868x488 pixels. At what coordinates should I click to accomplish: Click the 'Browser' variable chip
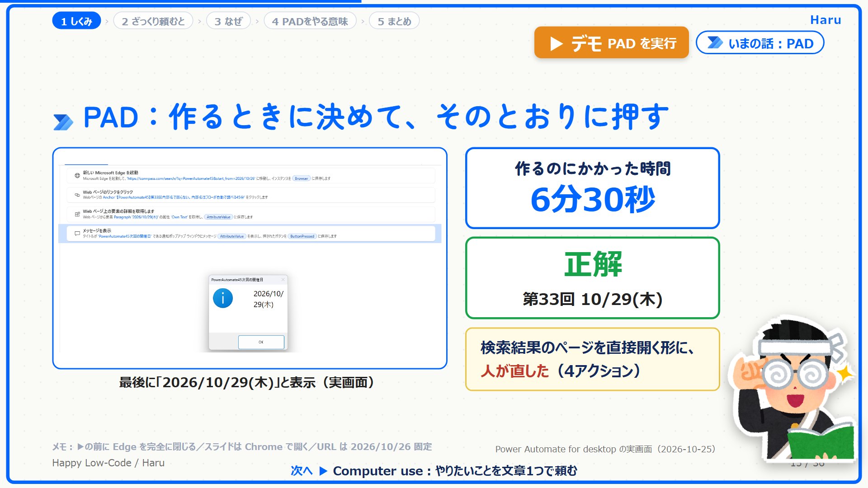[x=301, y=178]
